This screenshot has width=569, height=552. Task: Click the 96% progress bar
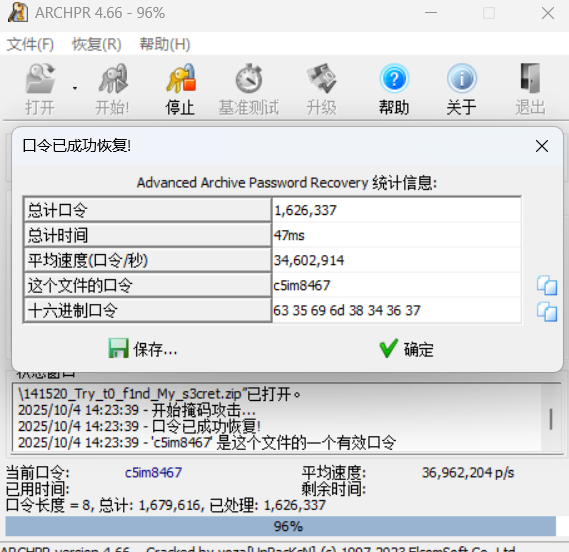tap(281, 526)
